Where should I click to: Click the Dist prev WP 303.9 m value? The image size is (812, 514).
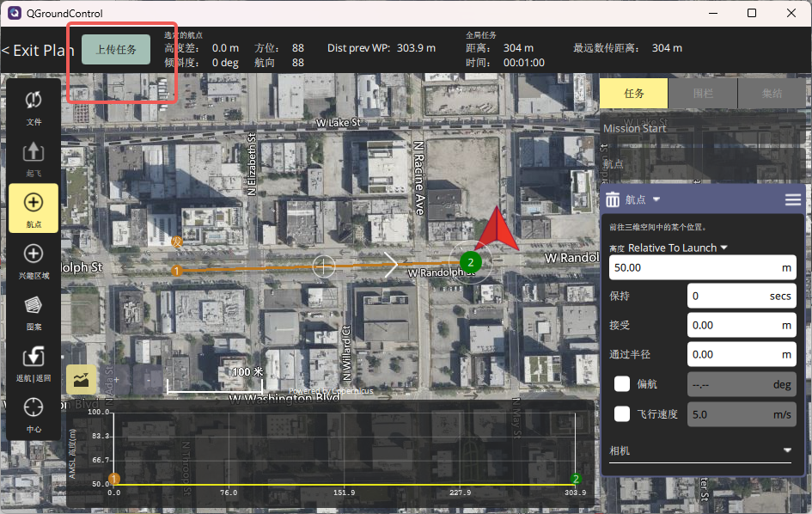[417, 47]
